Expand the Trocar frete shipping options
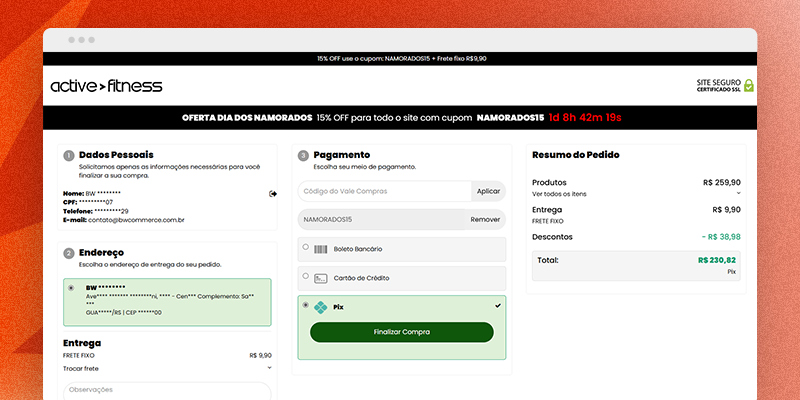The image size is (800, 400). tap(269, 368)
